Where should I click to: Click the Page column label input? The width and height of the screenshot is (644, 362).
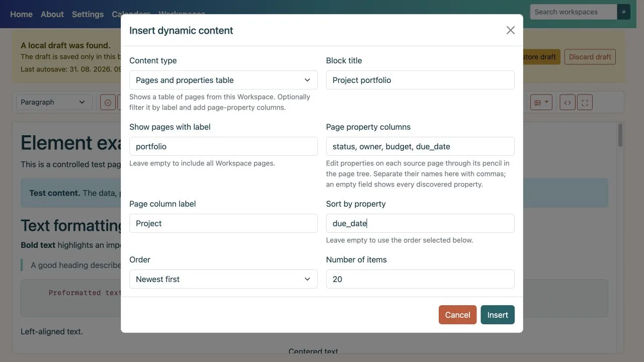pos(223,223)
